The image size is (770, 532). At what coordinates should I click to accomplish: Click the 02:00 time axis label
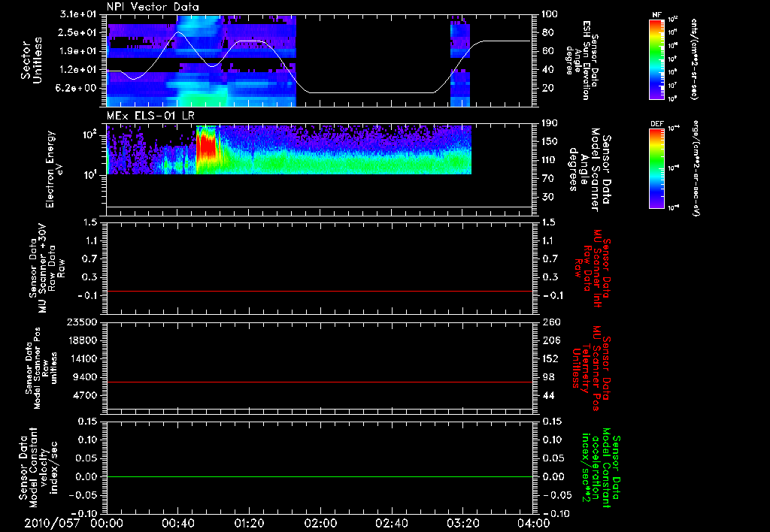(x=320, y=523)
